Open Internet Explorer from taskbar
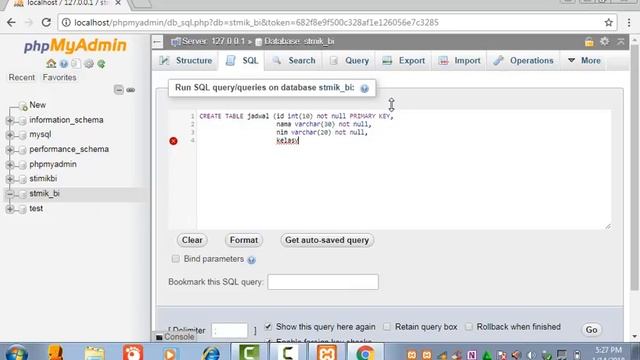The height and width of the screenshot is (360, 640). (x=211, y=353)
